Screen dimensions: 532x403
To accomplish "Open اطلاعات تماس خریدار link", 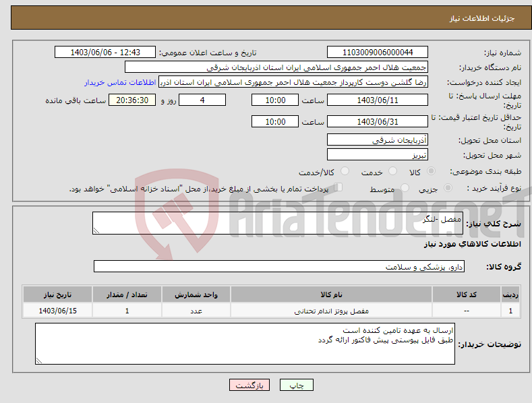I will tap(120, 82).
